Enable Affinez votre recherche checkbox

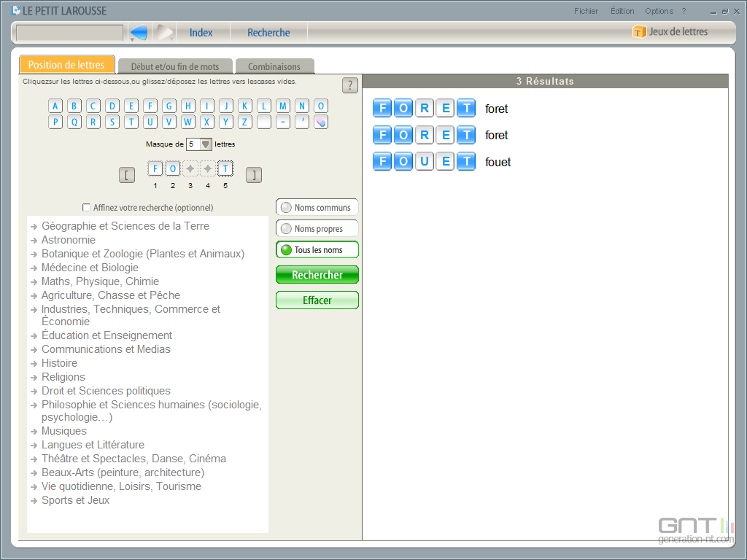[86, 207]
